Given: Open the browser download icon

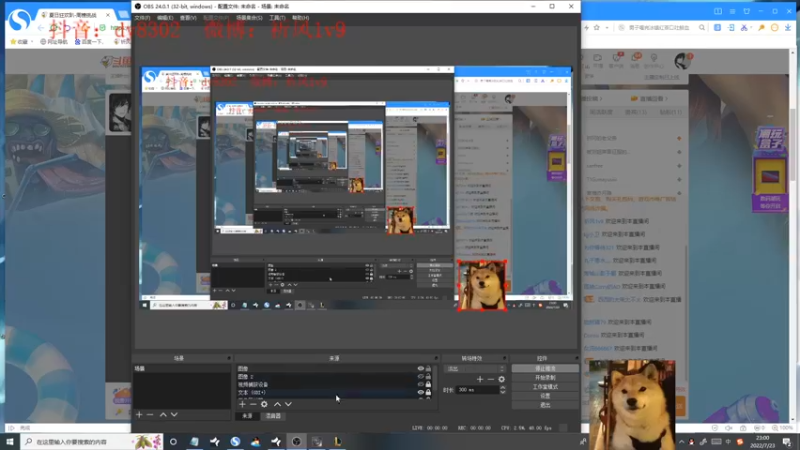Looking at the screenshot, I should click(788, 28).
